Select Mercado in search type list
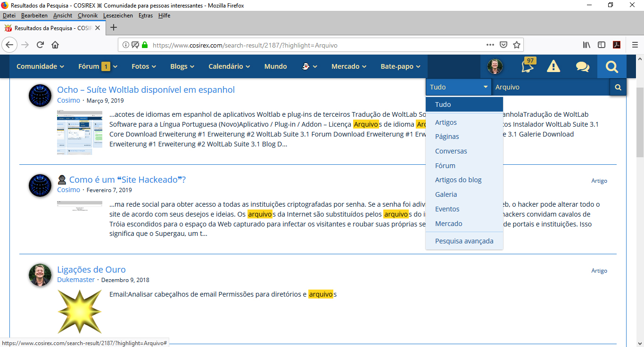The image size is (644, 347). (464, 224)
